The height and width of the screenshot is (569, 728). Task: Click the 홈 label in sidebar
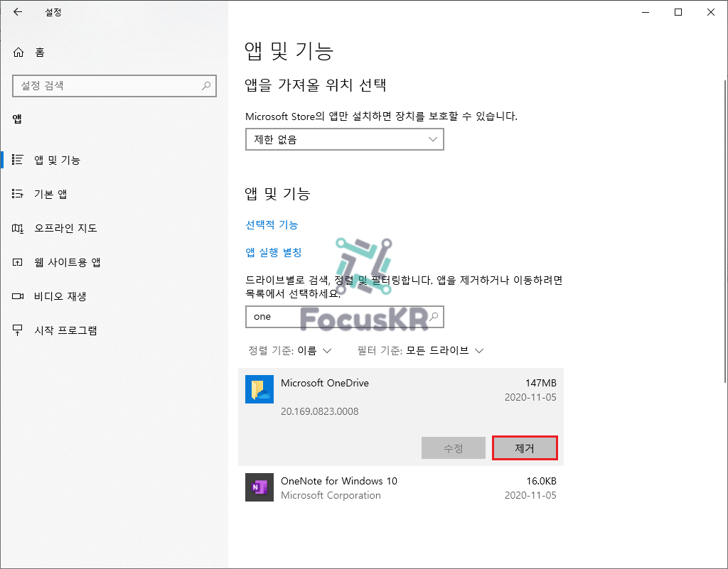click(40, 53)
